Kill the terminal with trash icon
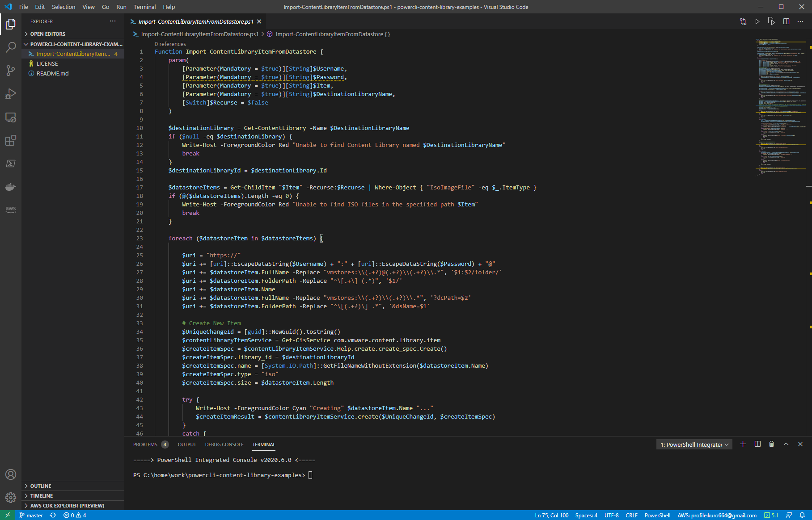This screenshot has height=520, width=812. 771,444
